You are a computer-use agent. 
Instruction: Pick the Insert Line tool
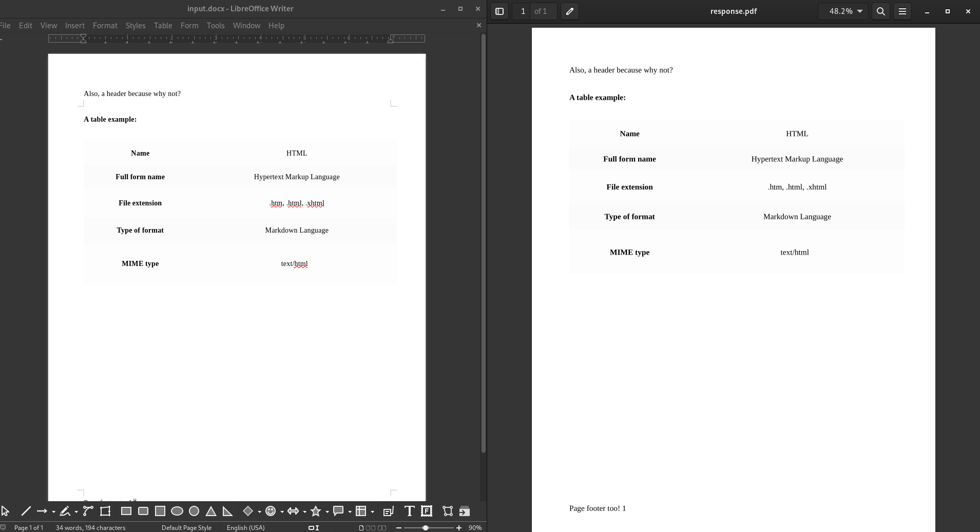pos(26,511)
